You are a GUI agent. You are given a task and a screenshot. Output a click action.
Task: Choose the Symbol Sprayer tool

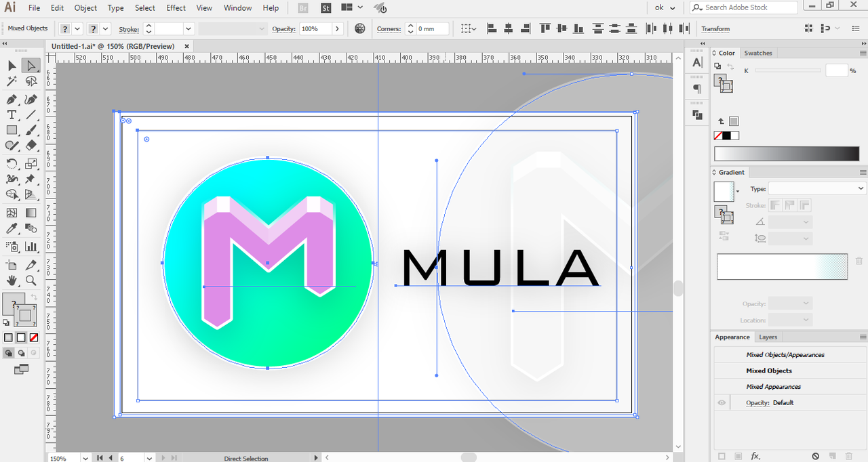[x=12, y=247]
